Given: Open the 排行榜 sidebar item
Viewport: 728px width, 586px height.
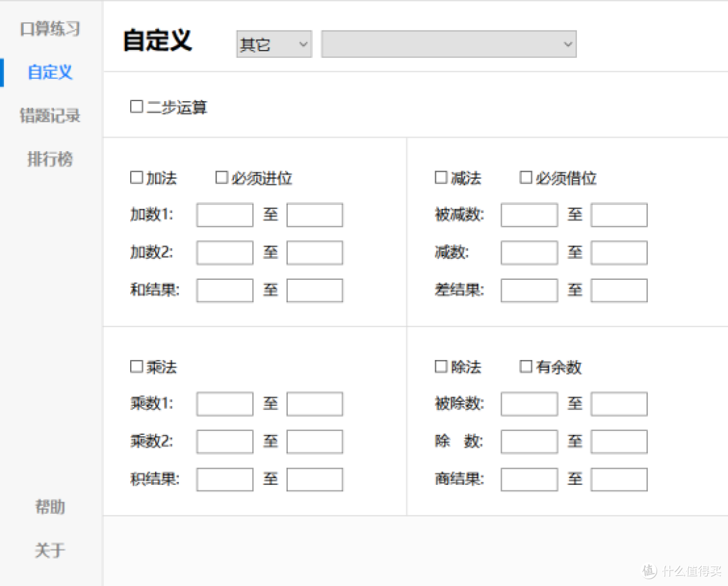Looking at the screenshot, I should pyautogui.click(x=50, y=159).
